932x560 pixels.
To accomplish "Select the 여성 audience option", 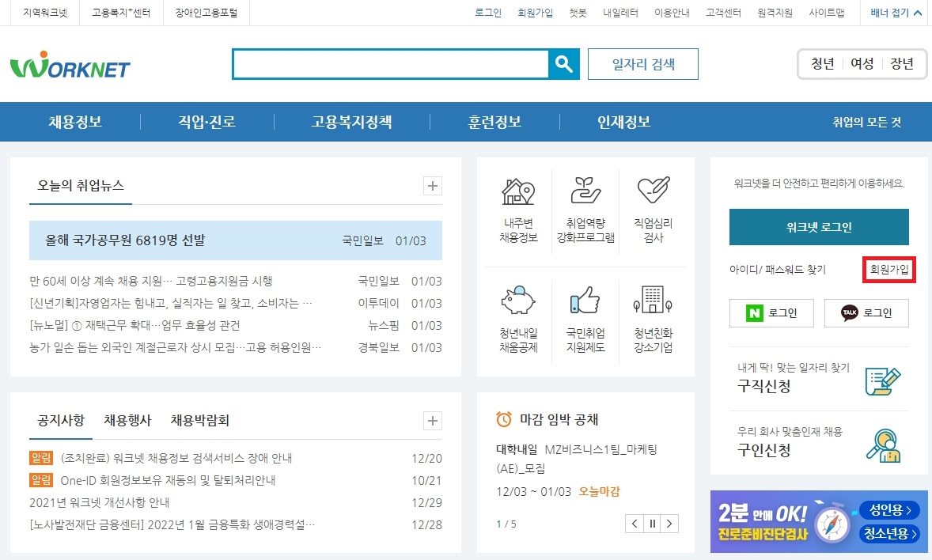I will (x=862, y=63).
